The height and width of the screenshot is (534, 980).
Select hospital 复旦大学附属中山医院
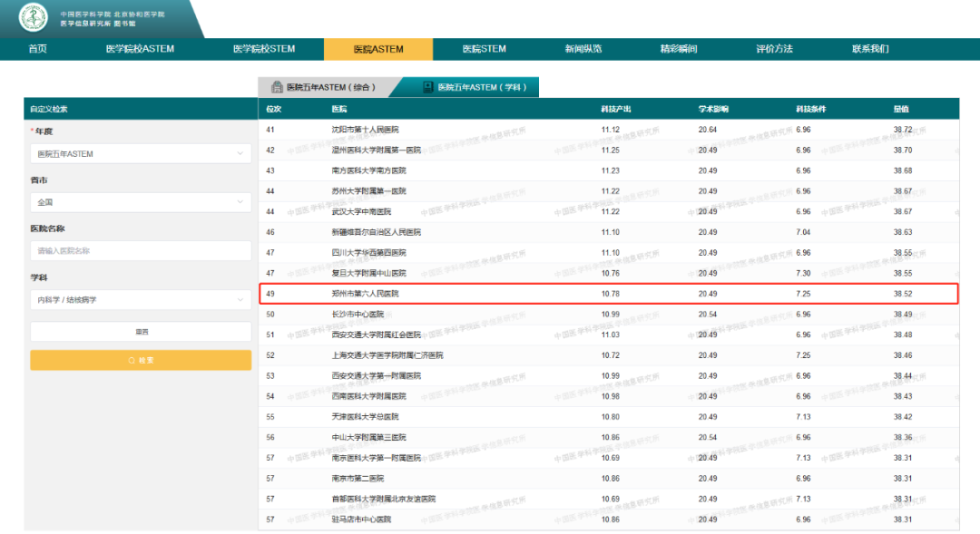(368, 273)
